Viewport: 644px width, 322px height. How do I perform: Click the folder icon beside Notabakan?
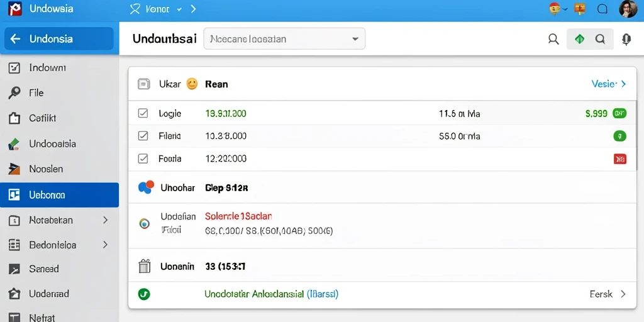click(14, 221)
